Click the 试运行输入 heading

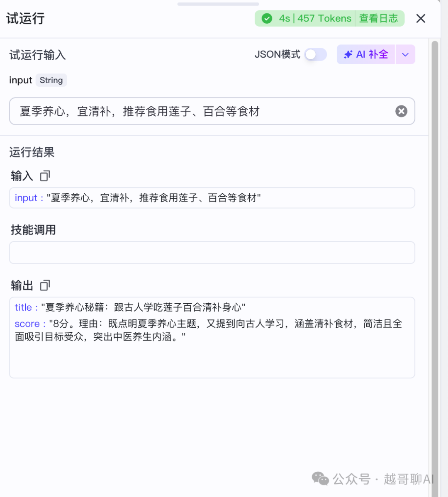tap(37, 55)
